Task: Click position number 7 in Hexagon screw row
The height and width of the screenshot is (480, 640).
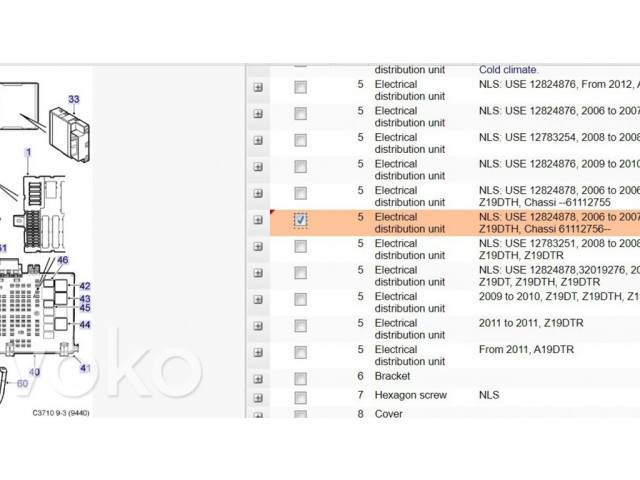Action: tap(360, 395)
